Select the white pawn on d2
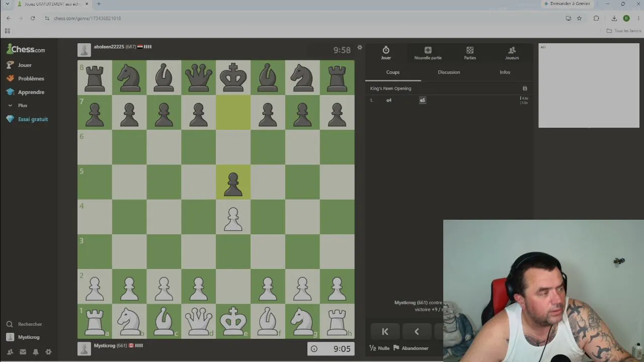Screen dimensions: 644x362 [198, 287]
